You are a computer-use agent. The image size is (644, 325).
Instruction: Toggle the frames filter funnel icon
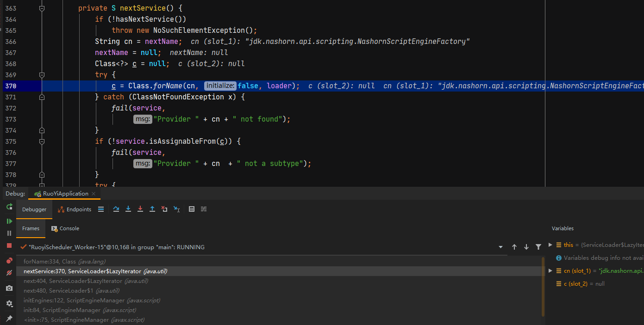[538, 247]
